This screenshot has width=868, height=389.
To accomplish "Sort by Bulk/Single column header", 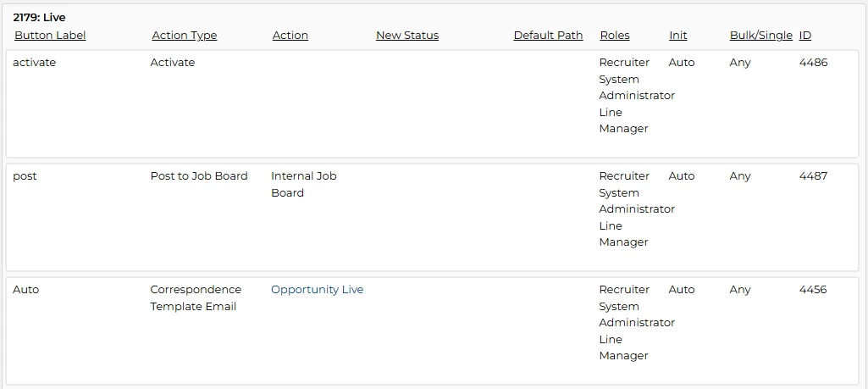I will [x=761, y=36].
